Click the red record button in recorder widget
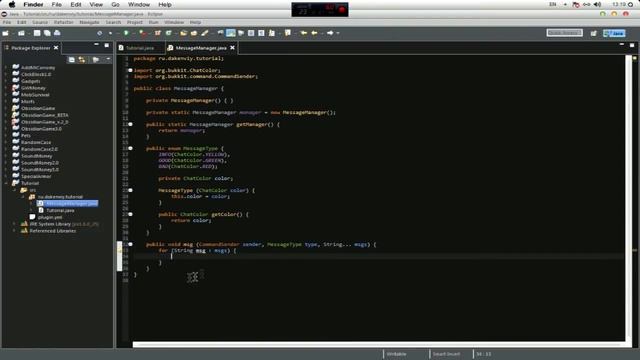 pos(342,9)
